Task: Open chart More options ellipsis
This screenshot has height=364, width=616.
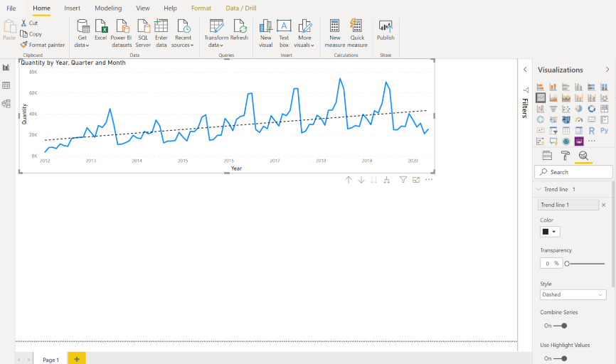Action: pyautogui.click(x=429, y=179)
